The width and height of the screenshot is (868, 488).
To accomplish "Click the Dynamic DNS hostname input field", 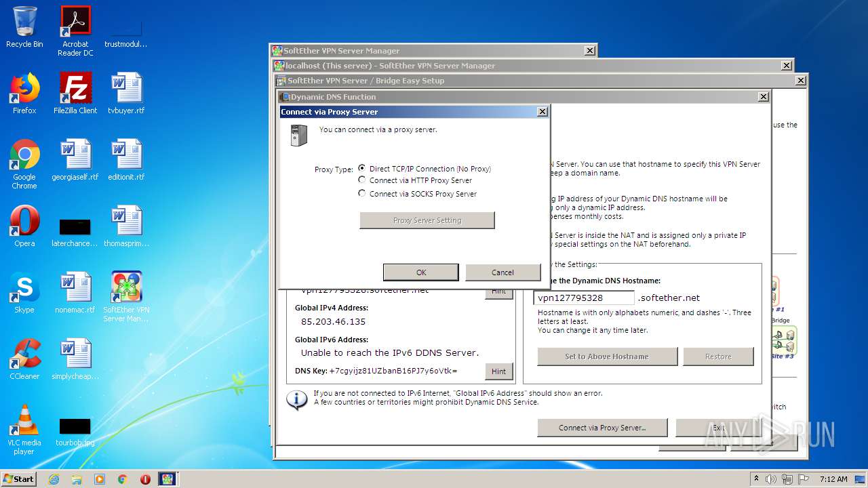I will (x=584, y=298).
